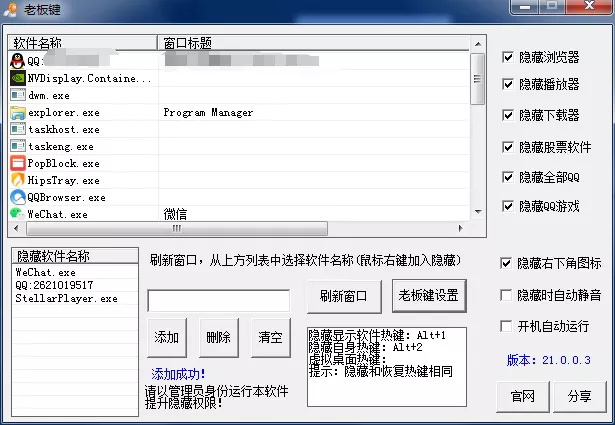Screen dimensions: 615x425
Task: Click the 隐藏软件名称 column header
Action: point(75,256)
